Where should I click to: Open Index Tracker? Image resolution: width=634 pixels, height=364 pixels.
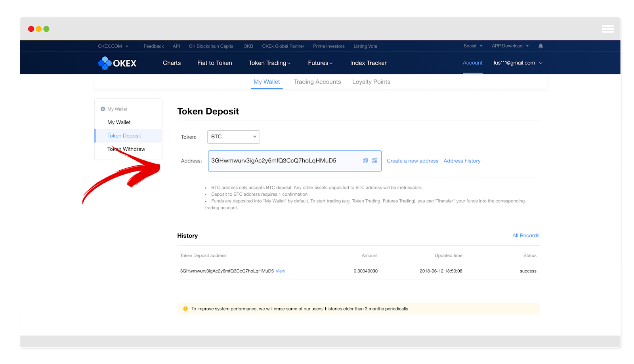[x=368, y=63]
